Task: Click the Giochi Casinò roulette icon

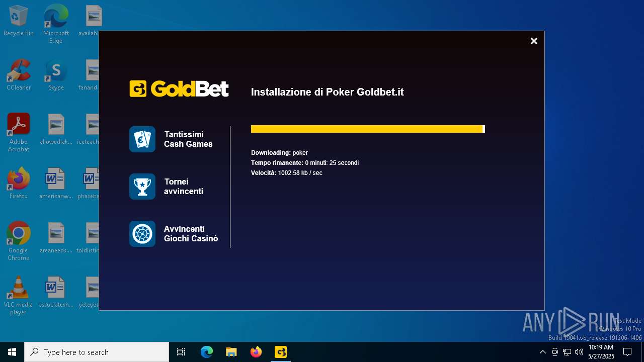Action: point(142,234)
